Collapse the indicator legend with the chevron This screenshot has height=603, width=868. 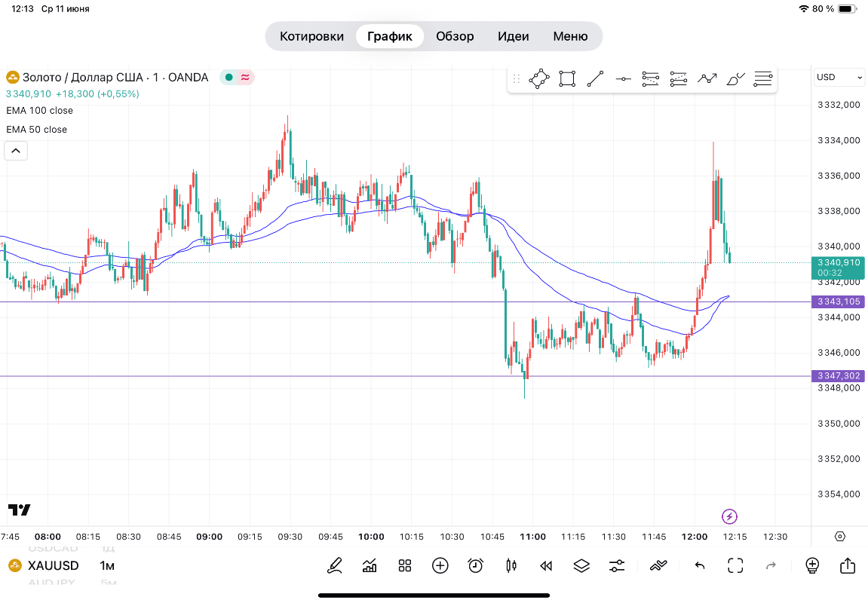(x=16, y=151)
